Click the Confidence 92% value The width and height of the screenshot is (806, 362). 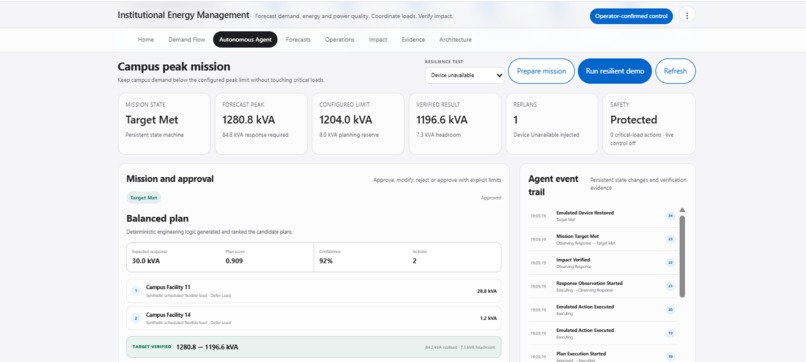pos(326,261)
